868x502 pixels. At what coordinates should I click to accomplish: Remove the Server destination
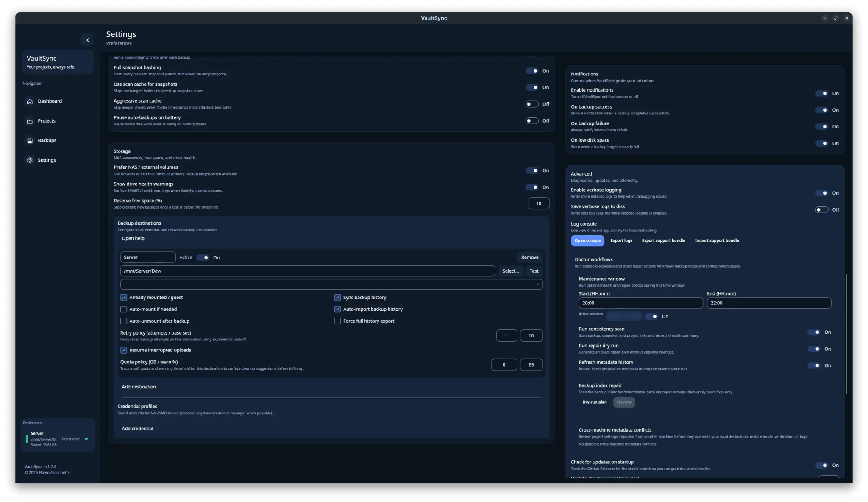(530, 257)
